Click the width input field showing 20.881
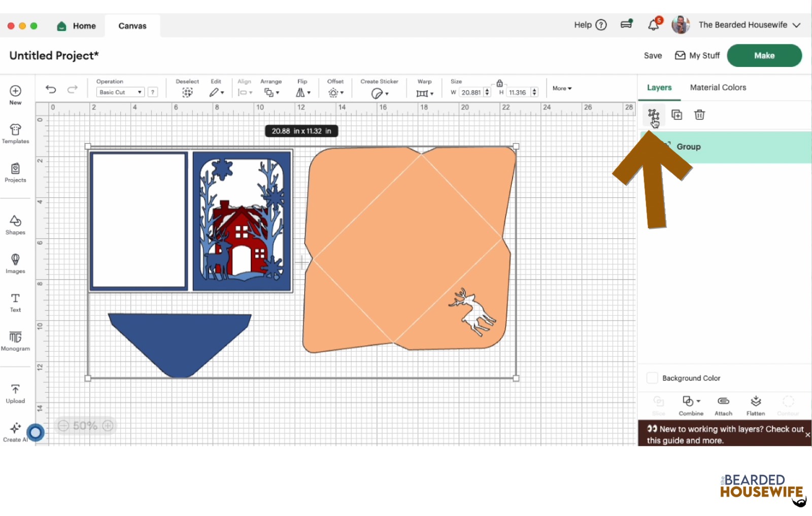Viewport: 812px width, 516px height. 471,92
